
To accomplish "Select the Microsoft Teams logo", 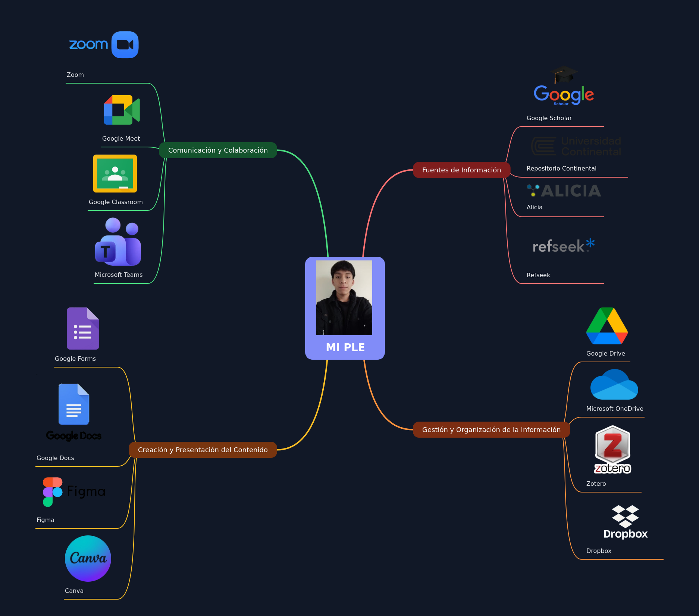I will point(118,242).
